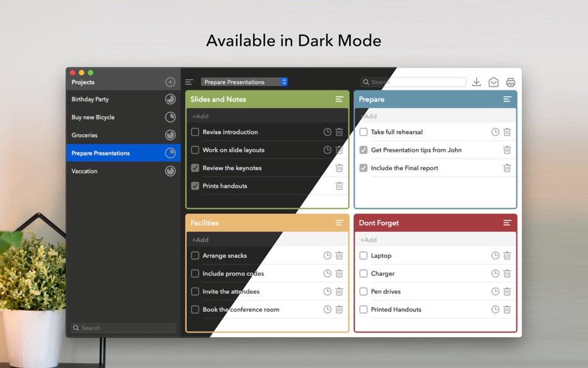Click the Buy new Bicycle progress icon

click(170, 117)
